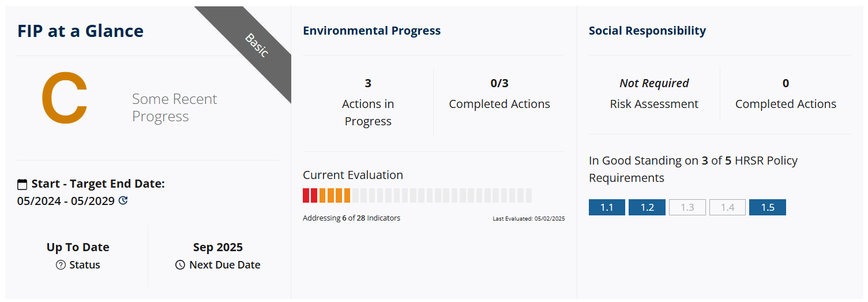This screenshot has width=868, height=302.
Task: Click Addressing 6 of 28 Indicators text
Action: coord(351,218)
